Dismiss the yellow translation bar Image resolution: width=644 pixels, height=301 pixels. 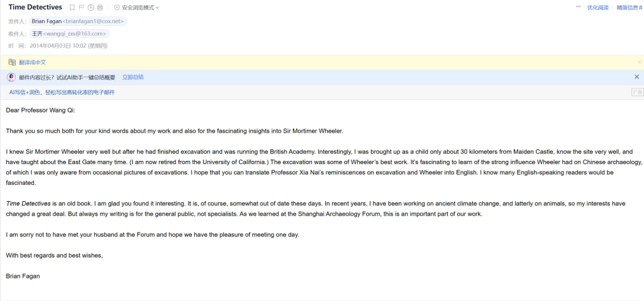(639, 62)
